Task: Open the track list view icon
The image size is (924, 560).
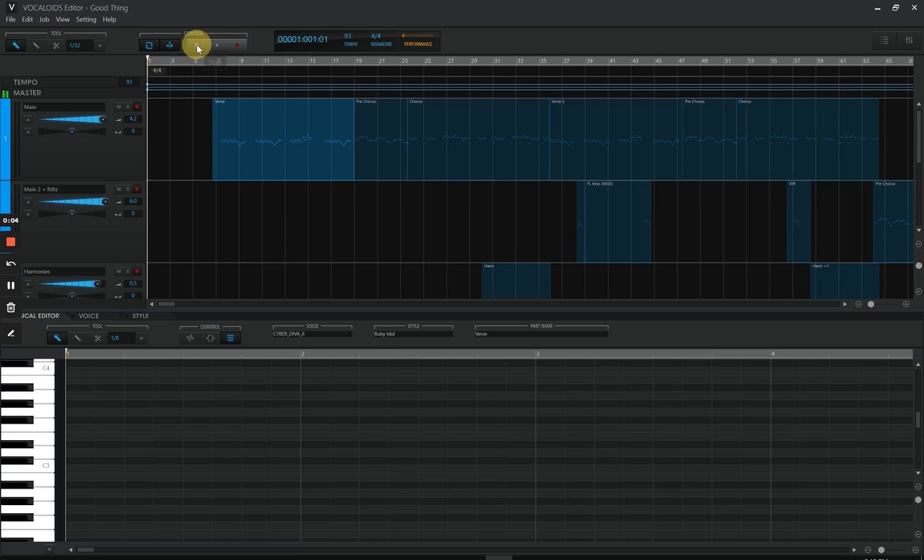Action: [x=885, y=40]
